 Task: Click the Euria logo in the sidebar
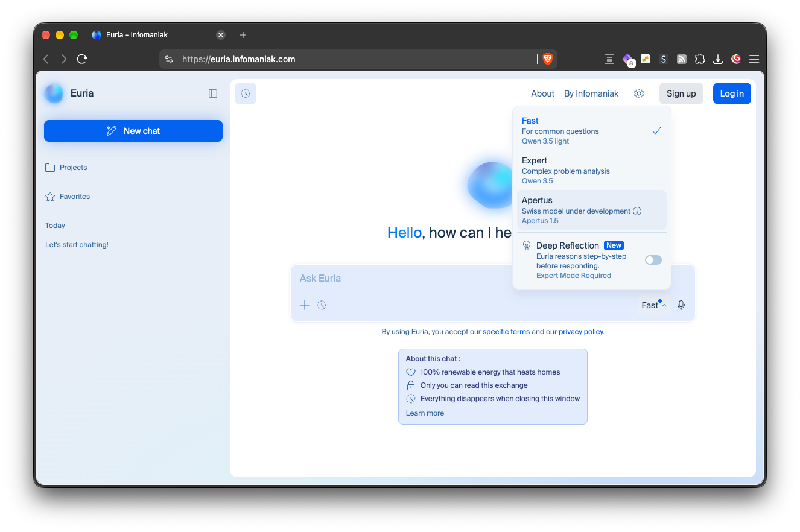pos(54,93)
